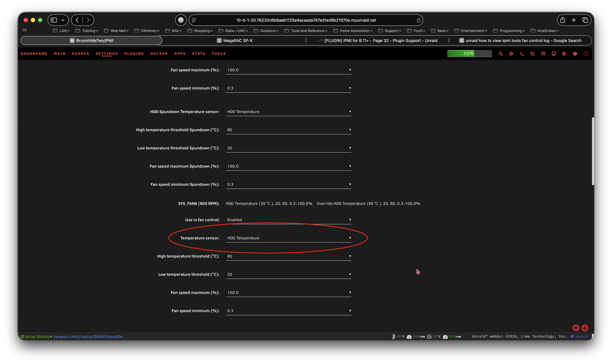Jump to bottom with red down arrow

[x=585, y=328]
